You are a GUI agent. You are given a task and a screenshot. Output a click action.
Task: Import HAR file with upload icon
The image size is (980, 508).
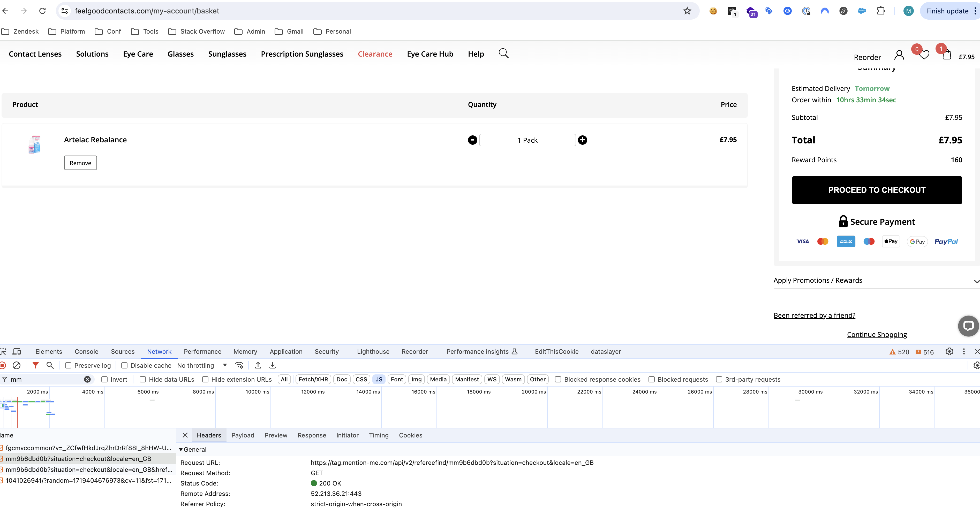click(258, 365)
